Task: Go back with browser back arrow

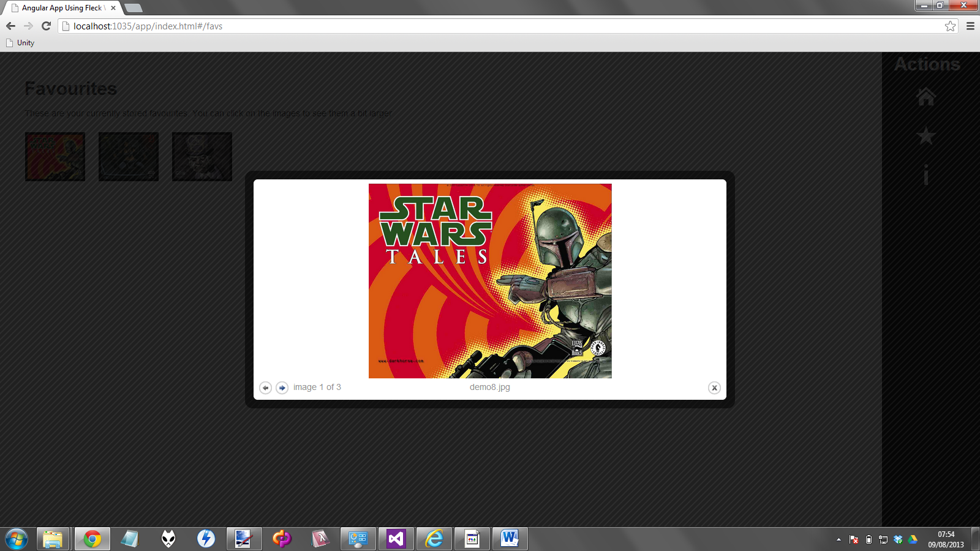Action: [x=10, y=26]
